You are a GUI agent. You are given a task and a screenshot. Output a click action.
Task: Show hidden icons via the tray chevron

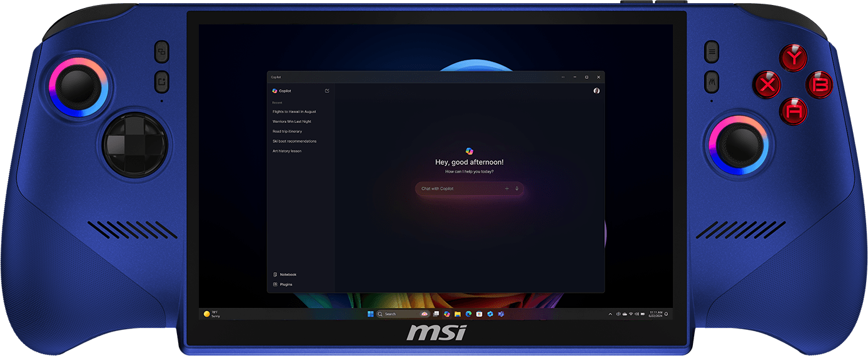tap(610, 314)
